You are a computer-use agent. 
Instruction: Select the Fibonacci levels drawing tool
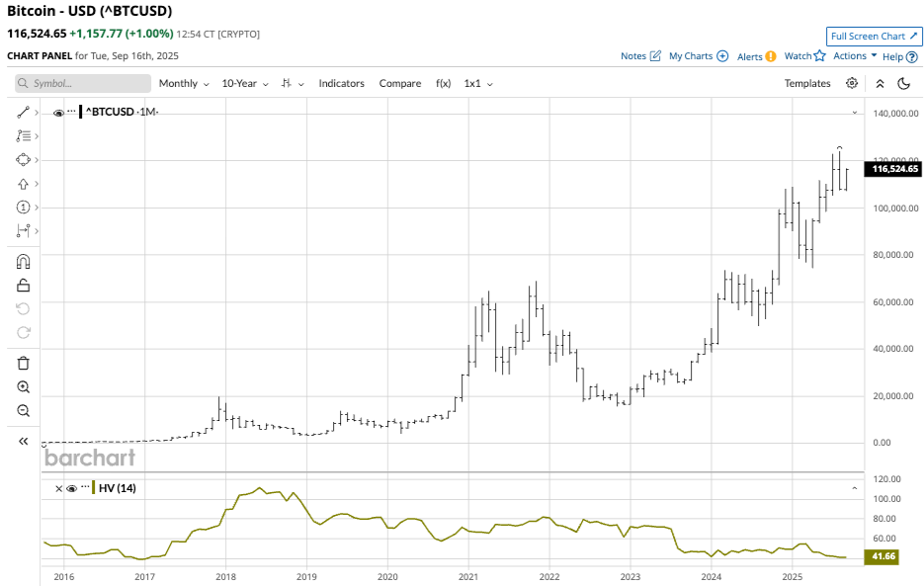pyautogui.click(x=23, y=136)
